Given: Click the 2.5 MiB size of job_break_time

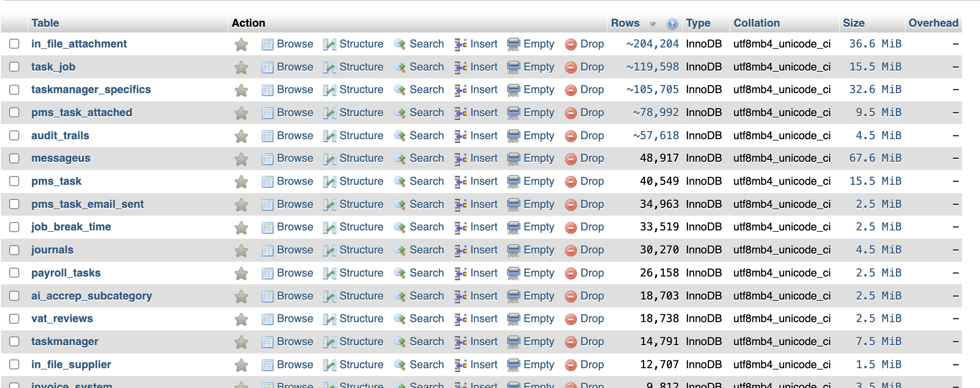Looking at the screenshot, I should click(878, 227).
